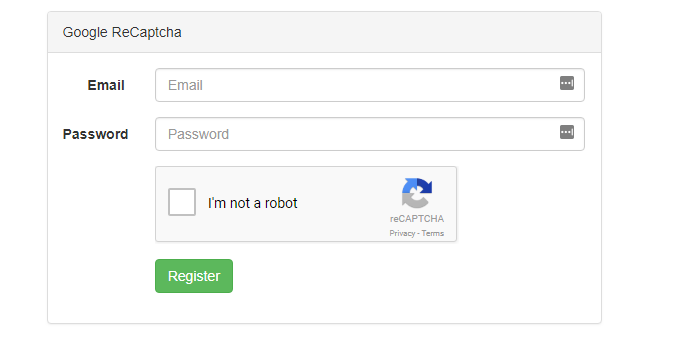Click the reCAPTCHA text under the logo

pos(417,219)
